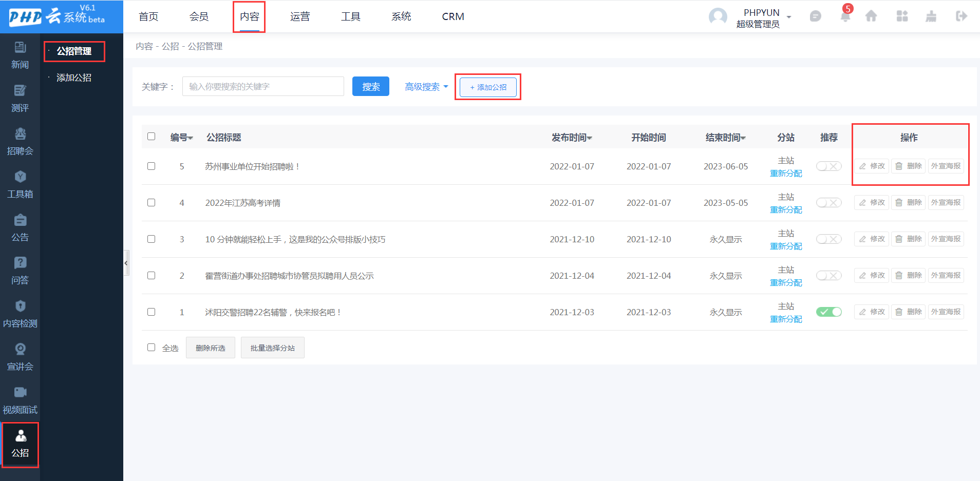
Task: Switch to the 内容 top menu
Action: [249, 16]
